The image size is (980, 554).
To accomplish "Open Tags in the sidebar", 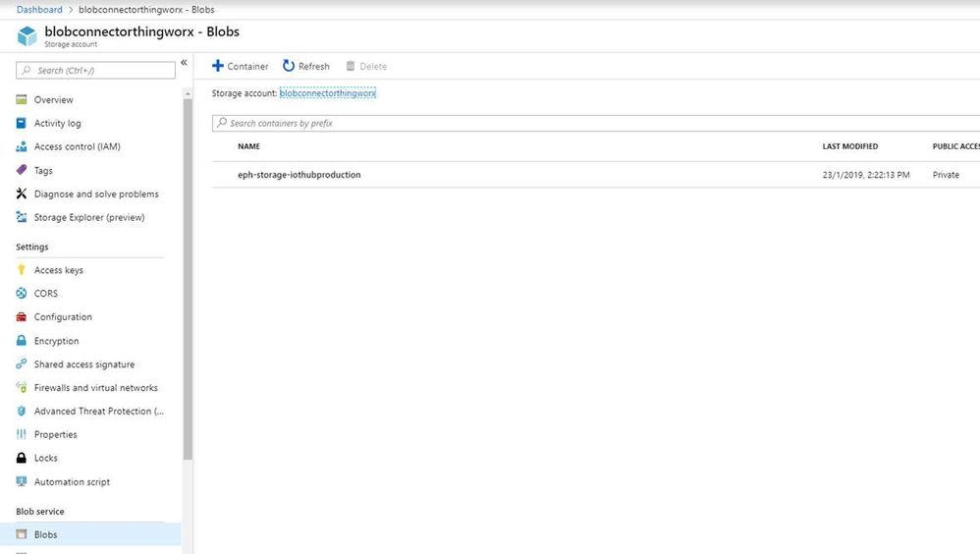I will pyautogui.click(x=43, y=170).
